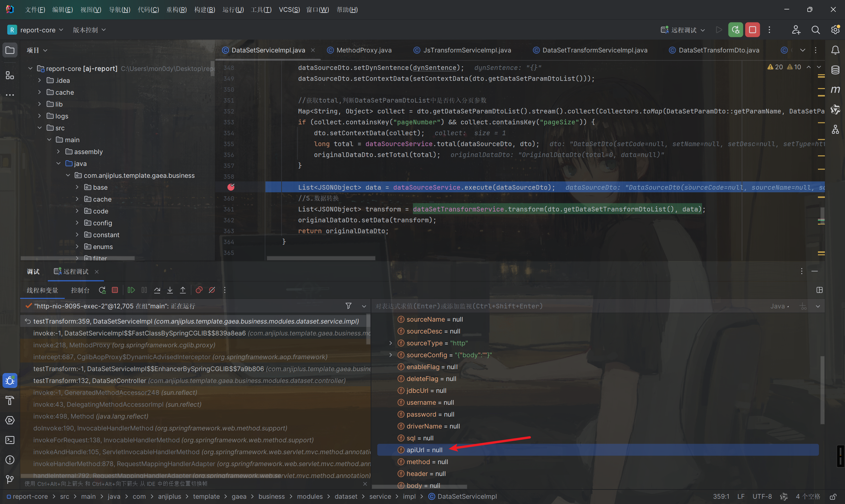Stop the remote debug session with red square
The height and width of the screenshot is (504, 845).
[x=753, y=30]
